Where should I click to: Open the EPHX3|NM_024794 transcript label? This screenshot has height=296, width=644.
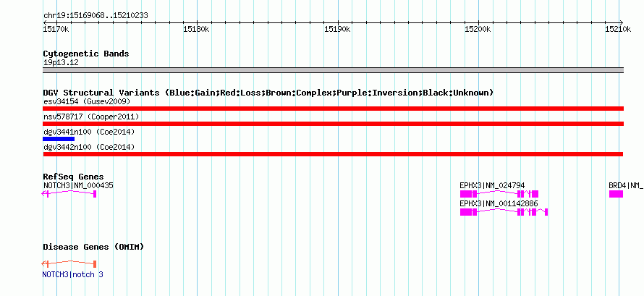pyautogui.click(x=492, y=185)
